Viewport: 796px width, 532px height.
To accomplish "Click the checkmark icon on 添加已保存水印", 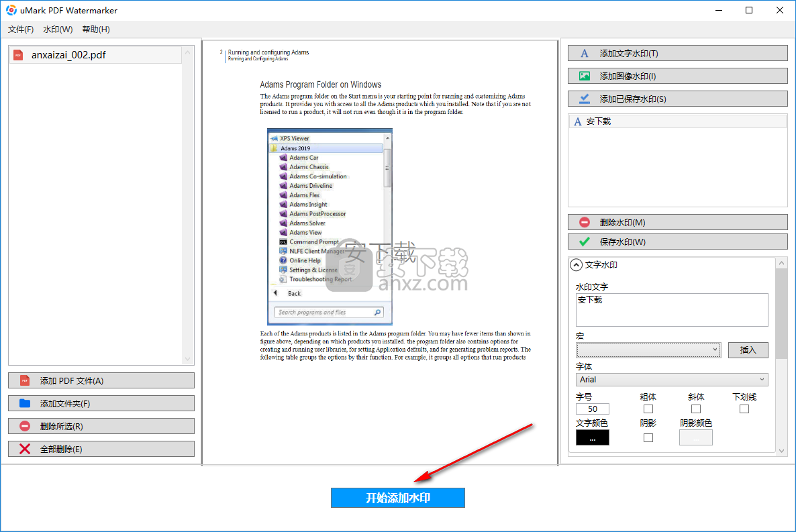I will point(585,99).
